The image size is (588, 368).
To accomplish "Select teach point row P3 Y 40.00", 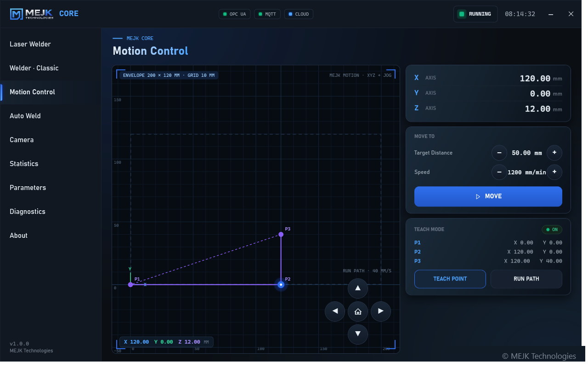I will pyautogui.click(x=488, y=261).
